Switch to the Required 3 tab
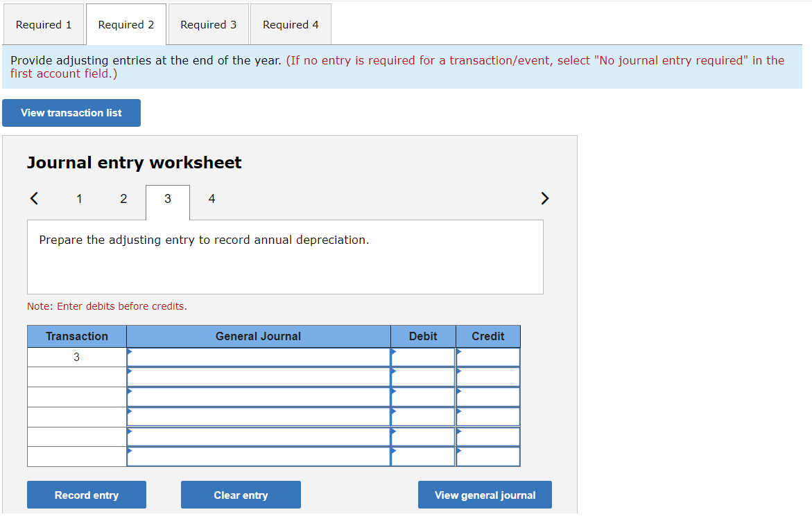Image resolution: width=812 pixels, height=521 pixels. tap(208, 24)
